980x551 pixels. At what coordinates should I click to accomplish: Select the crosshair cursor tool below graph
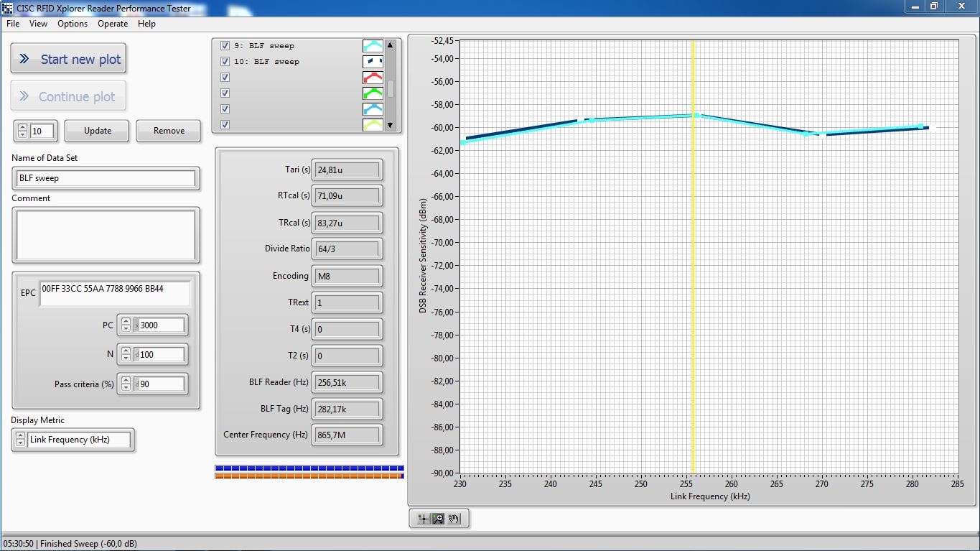(x=423, y=518)
